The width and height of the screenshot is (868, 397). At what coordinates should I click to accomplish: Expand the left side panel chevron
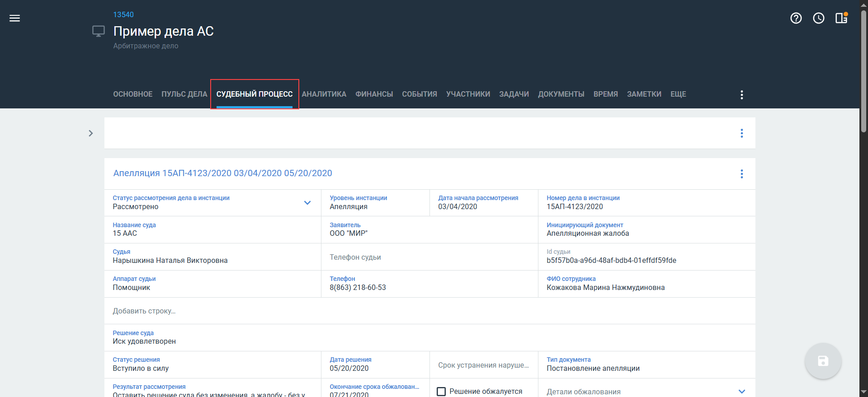point(91,133)
